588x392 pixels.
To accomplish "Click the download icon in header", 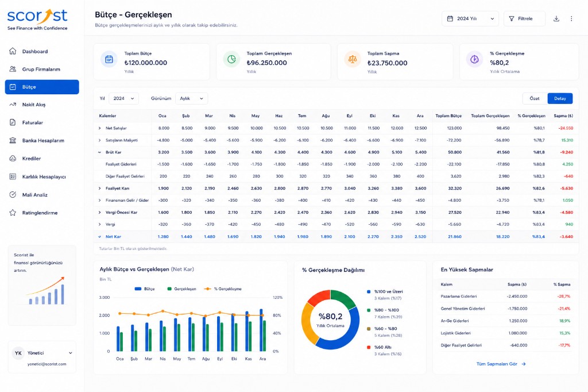I will 556,18.
